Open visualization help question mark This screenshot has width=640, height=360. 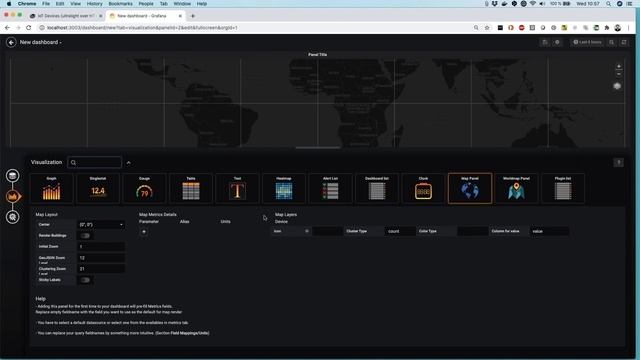click(619, 162)
